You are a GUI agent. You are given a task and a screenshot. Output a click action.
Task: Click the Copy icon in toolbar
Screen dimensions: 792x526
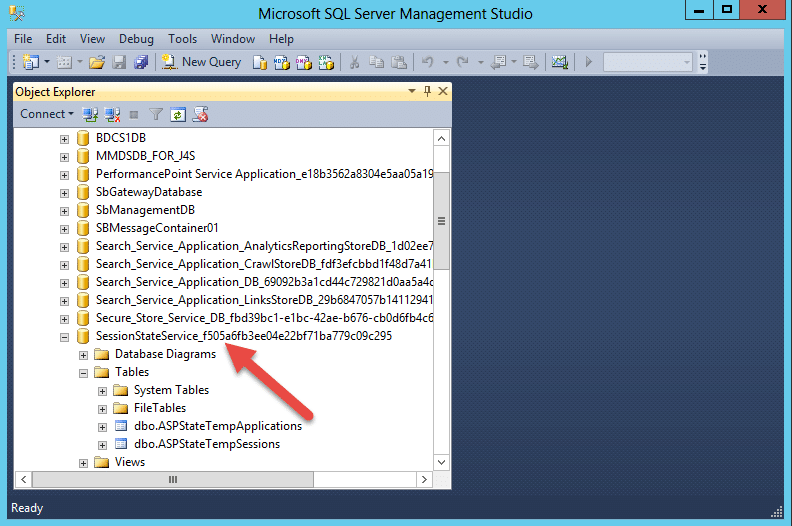[x=376, y=62]
